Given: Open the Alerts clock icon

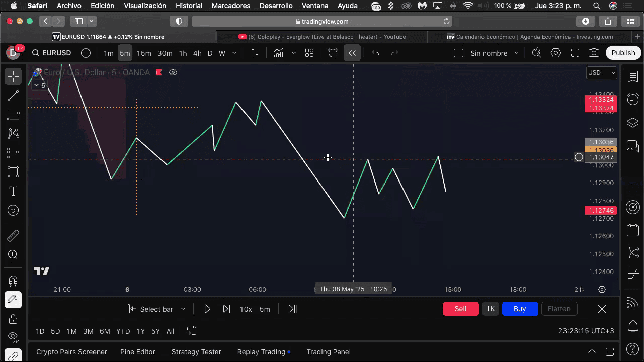Looking at the screenshot, I should 632,100.
